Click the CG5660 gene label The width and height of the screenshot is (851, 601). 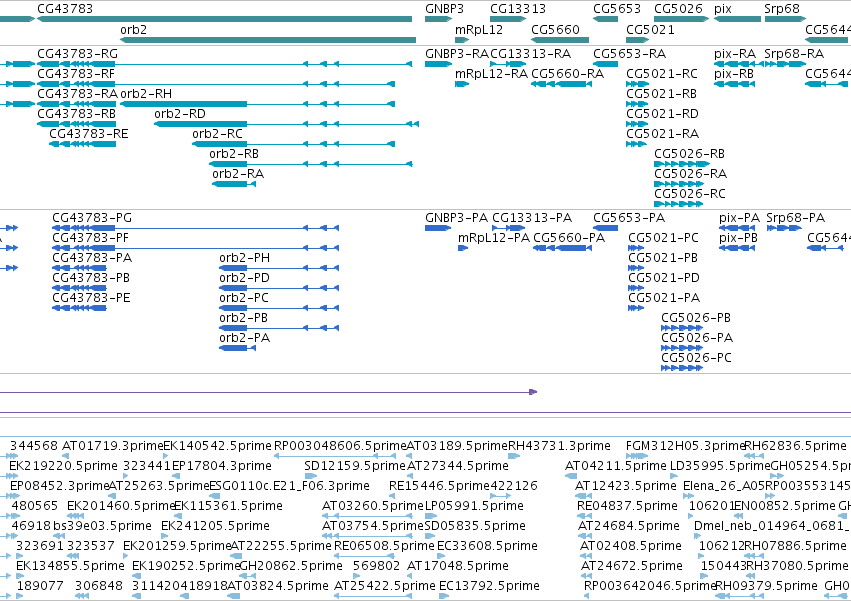tap(555, 29)
